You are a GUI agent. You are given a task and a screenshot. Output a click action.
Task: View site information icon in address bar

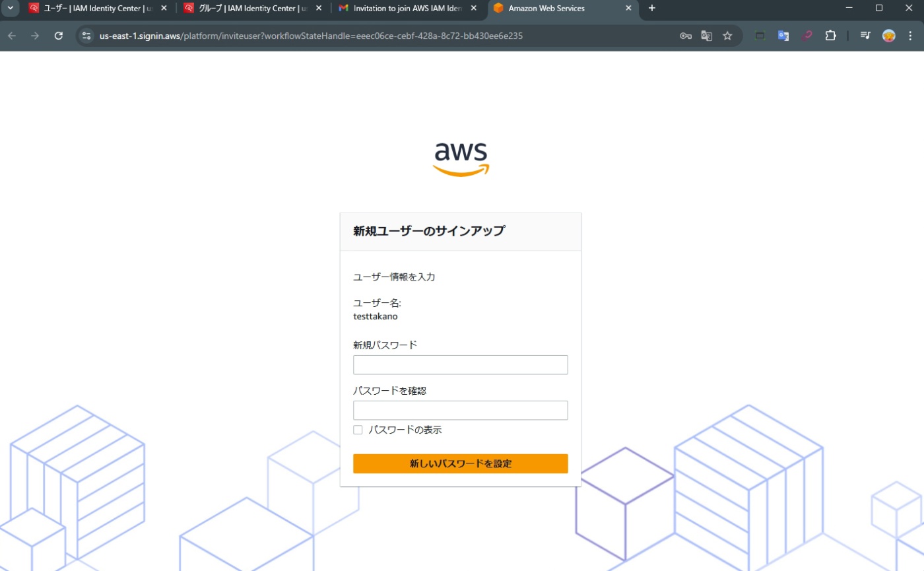click(86, 36)
